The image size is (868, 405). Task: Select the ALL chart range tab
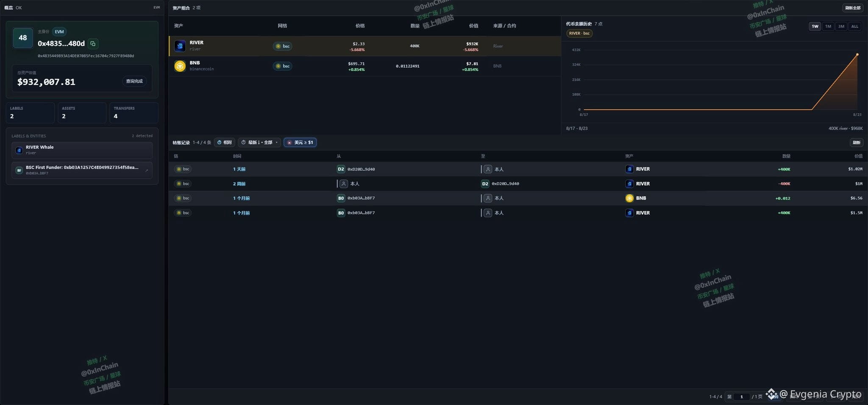pos(855,26)
